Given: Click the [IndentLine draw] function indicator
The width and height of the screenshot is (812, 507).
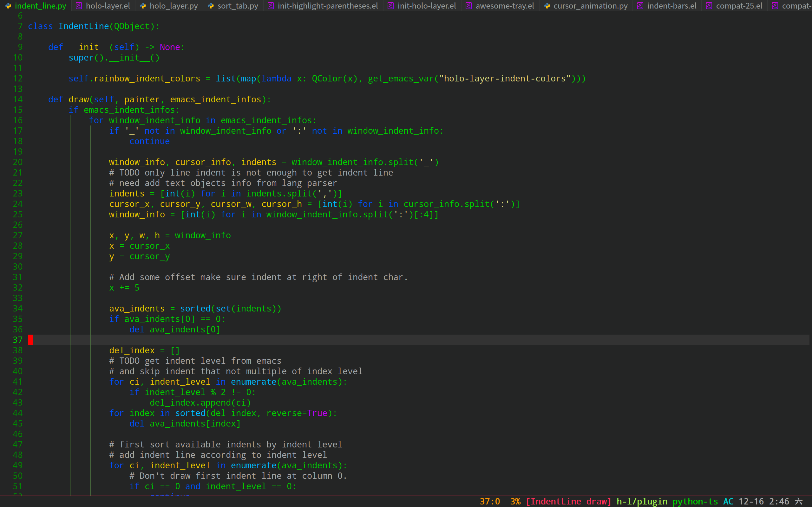Looking at the screenshot, I should pos(568,501).
